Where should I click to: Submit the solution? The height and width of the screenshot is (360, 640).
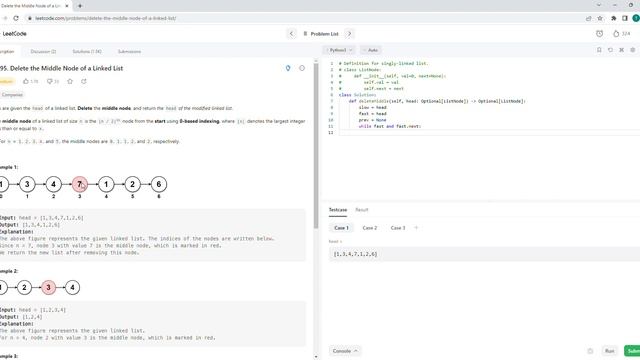(x=632, y=351)
